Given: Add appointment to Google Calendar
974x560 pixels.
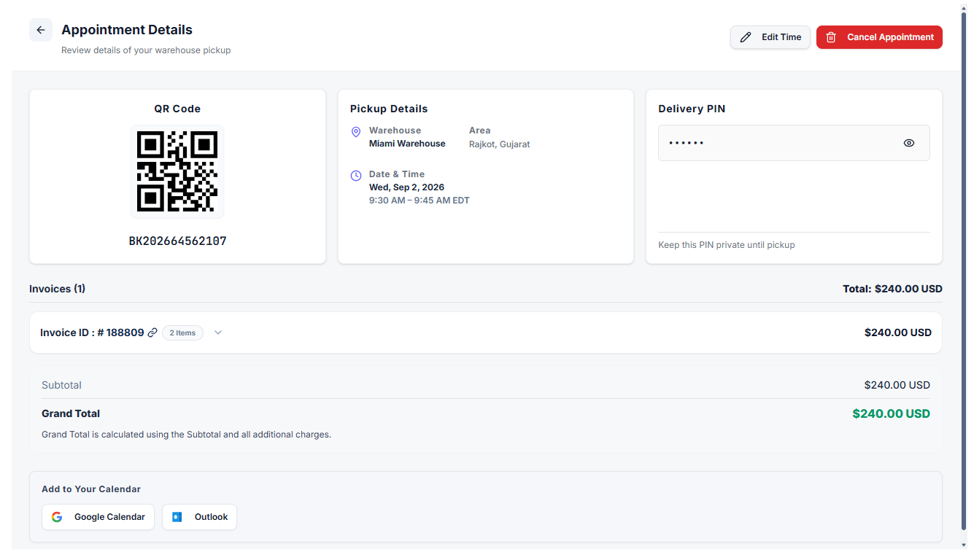Looking at the screenshot, I should click(98, 517).
